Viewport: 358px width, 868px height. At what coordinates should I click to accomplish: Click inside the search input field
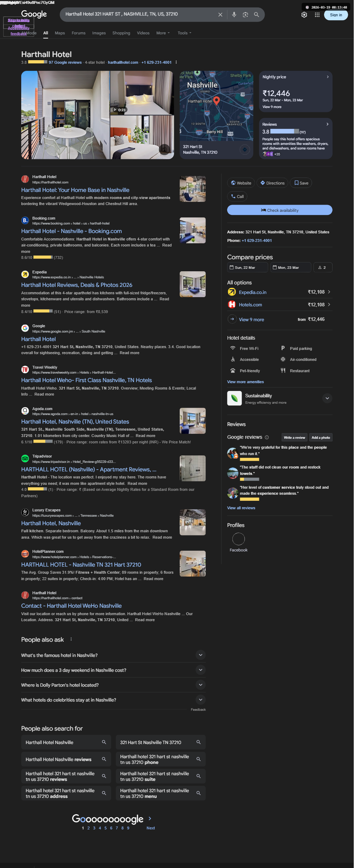click(x=140, y=15)
